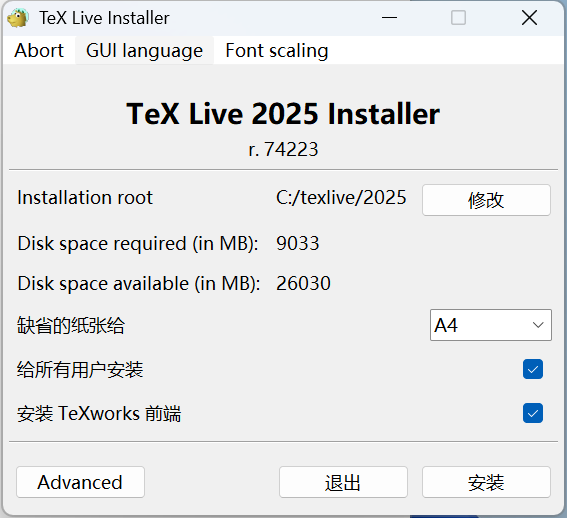Click the TeX Live Installer title bar icon
Viewport: 567px width, 518px height.
click(18, 18)
